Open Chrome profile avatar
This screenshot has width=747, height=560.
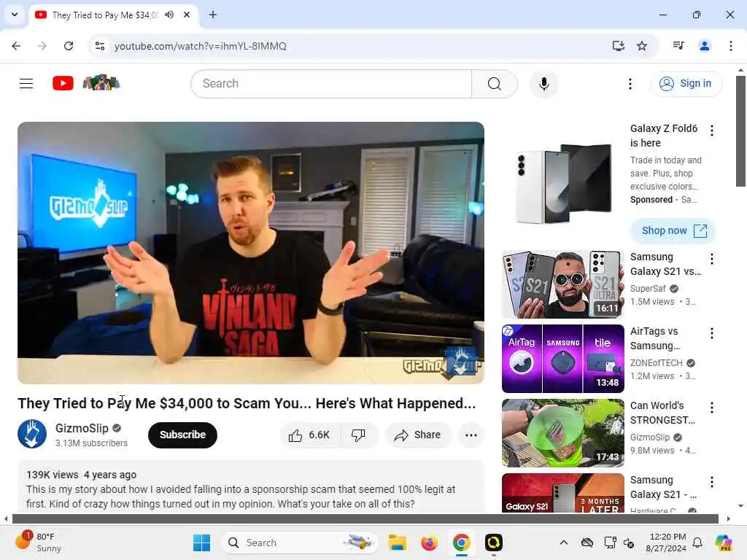(705, 46)
